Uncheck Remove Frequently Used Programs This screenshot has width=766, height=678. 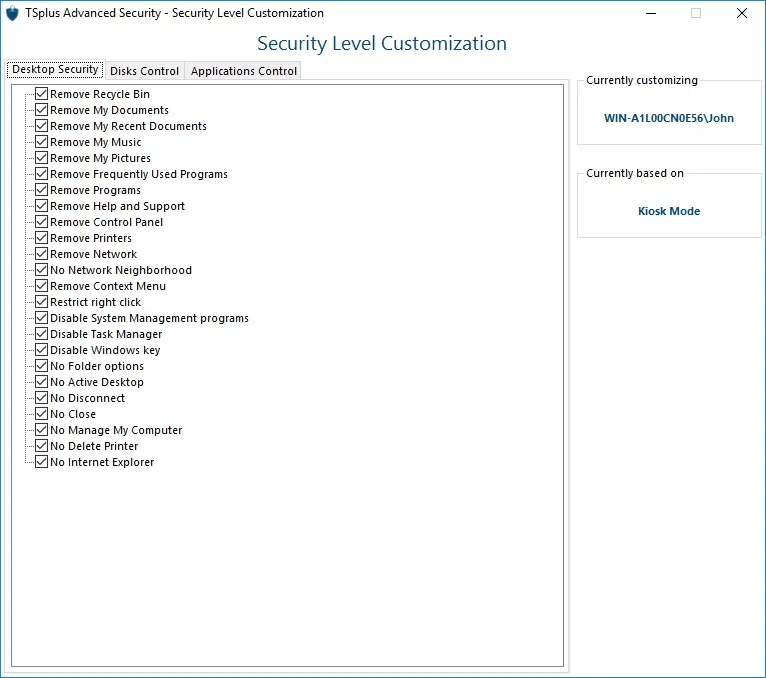[42, 173]
